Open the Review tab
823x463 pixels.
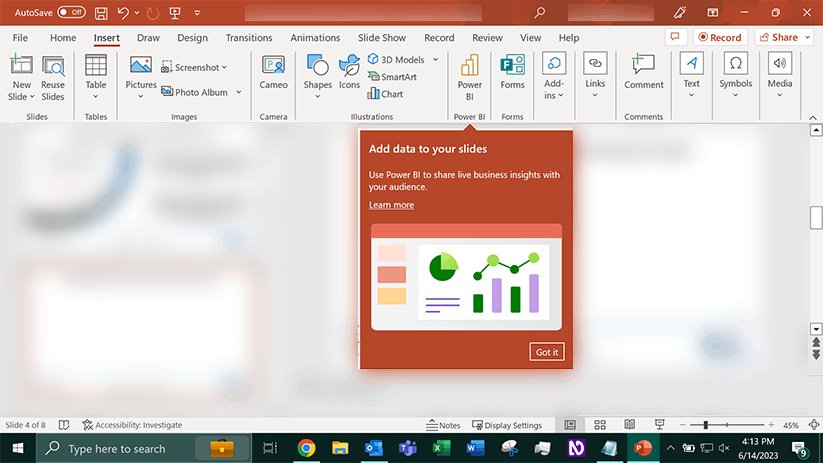487,38
